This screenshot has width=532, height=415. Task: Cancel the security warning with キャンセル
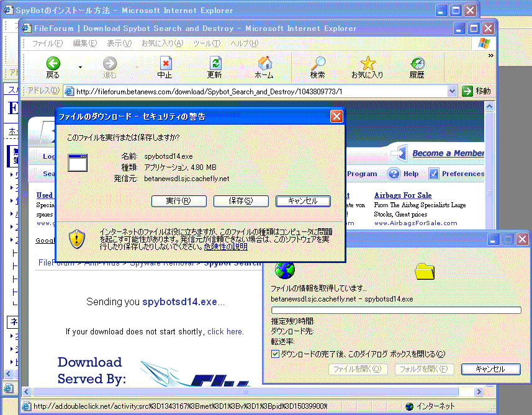click(x=303, y=201)
